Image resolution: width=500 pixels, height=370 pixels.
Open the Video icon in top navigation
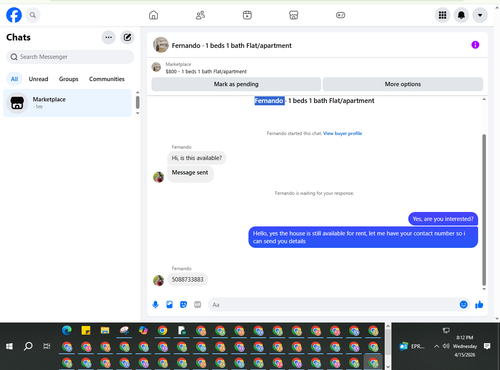pos(247,15)
